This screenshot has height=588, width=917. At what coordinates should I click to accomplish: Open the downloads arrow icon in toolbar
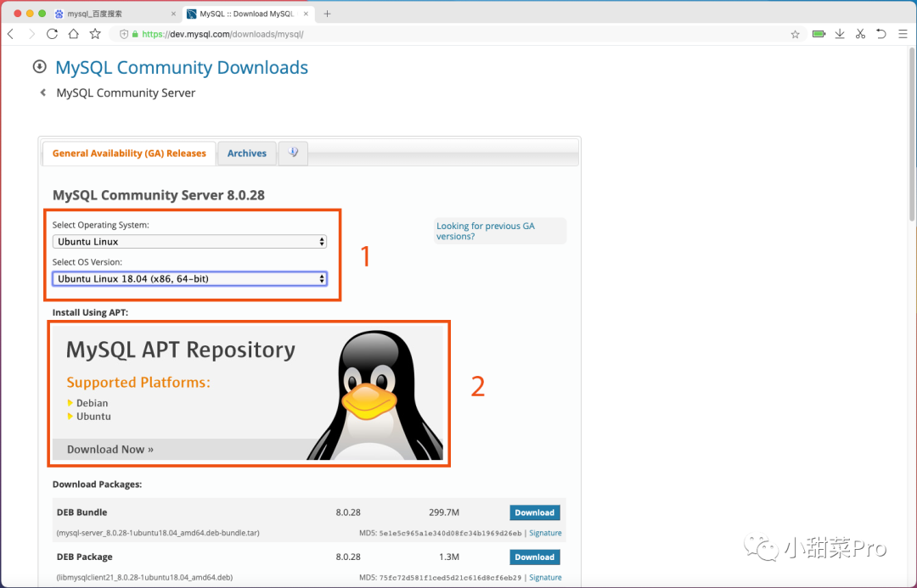pyautogui.click(x=840, y=34)
